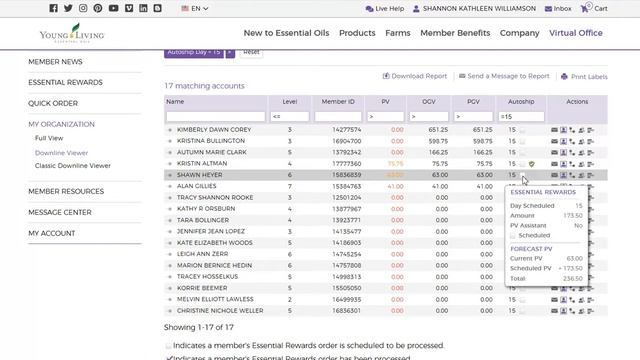
Task: Expand Christine Nichole Weller row
Action: (170, 311)
